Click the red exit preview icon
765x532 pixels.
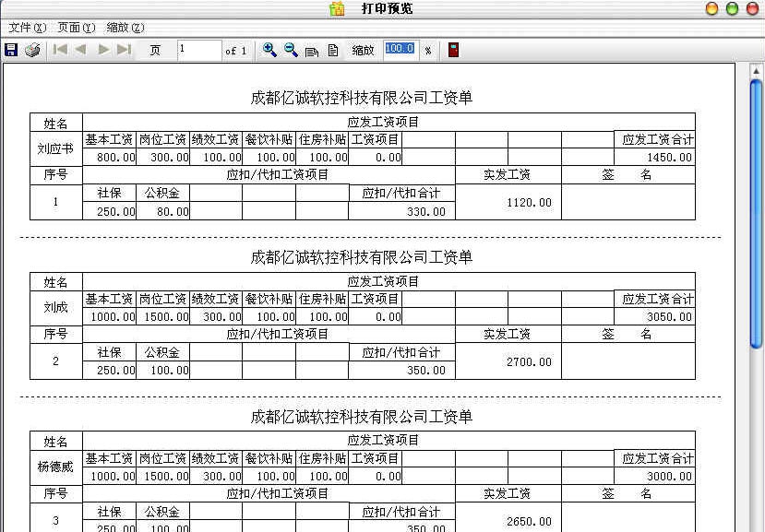click(452, 49)
